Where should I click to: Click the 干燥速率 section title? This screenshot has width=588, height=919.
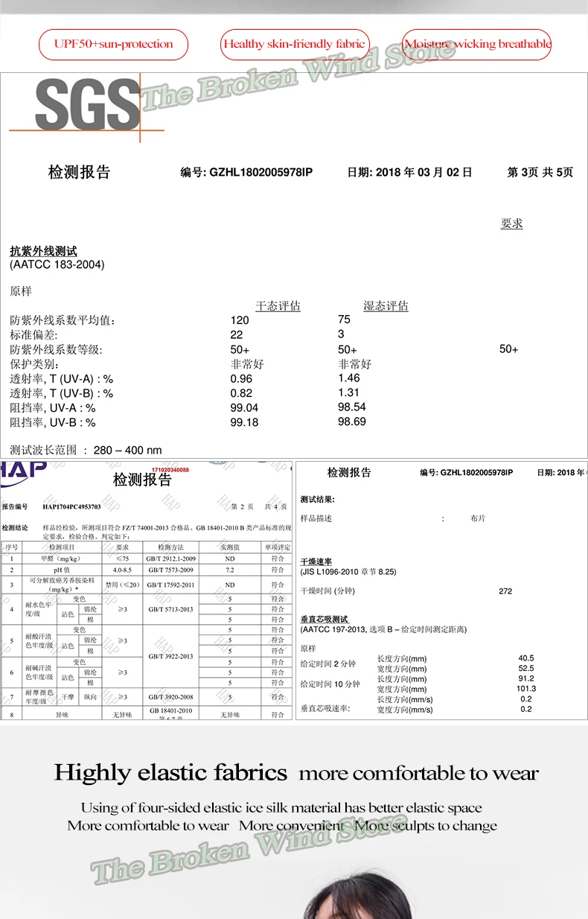(x=316, y=562)
